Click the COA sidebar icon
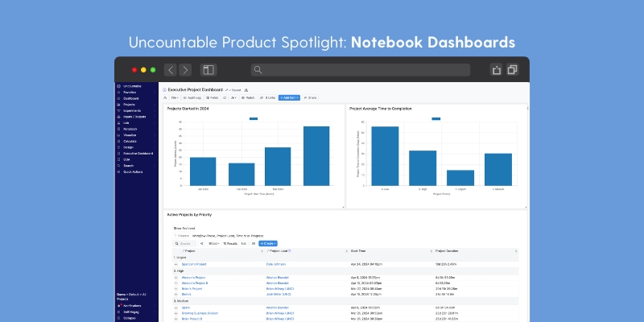Screen dimensions: 644x322 pyautogui.click(x=119, y=159)
